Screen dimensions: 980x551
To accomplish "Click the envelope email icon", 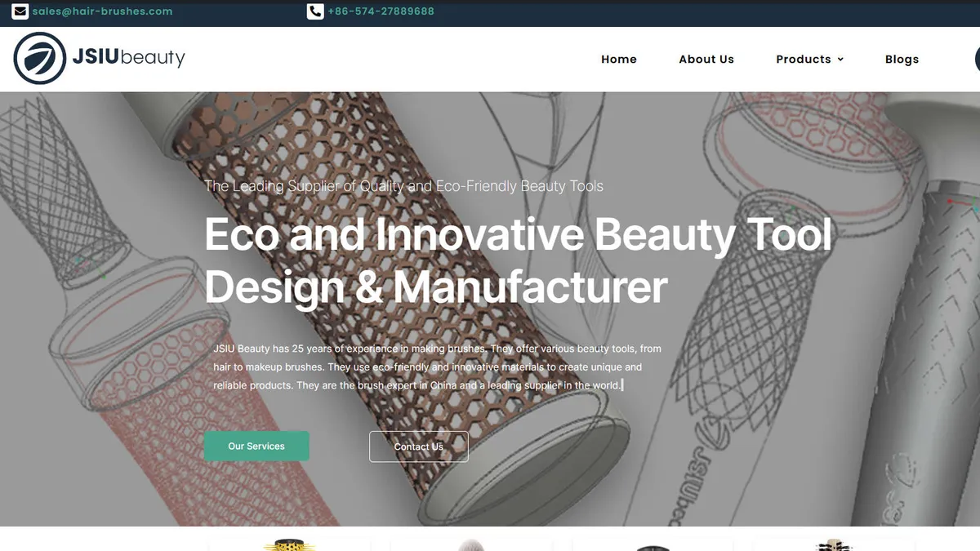I will tap(20, 11).
